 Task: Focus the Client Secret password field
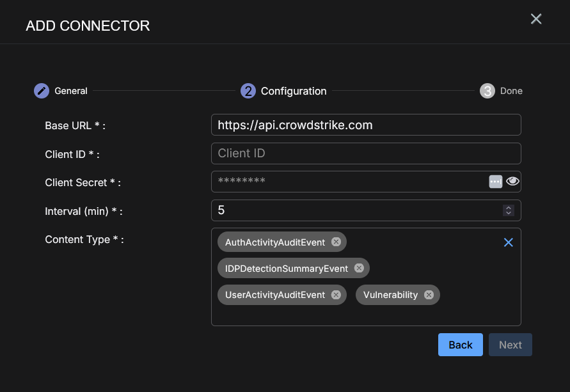(349, 182)
